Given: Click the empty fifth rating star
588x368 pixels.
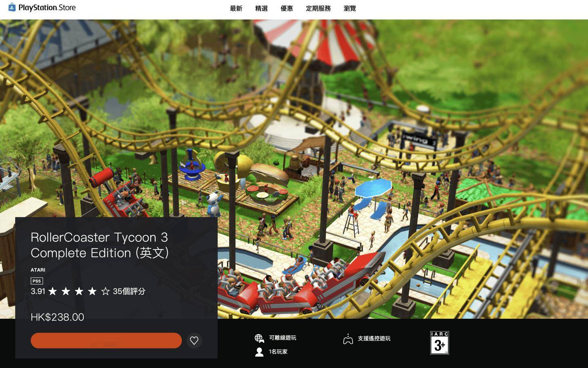Looking at the screenshot, I should coord(105,291).
